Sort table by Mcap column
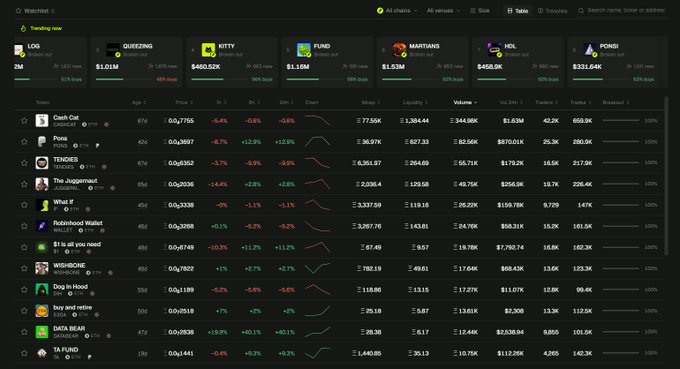This screenshot has width=680, height=369. (x=371, y=102)
